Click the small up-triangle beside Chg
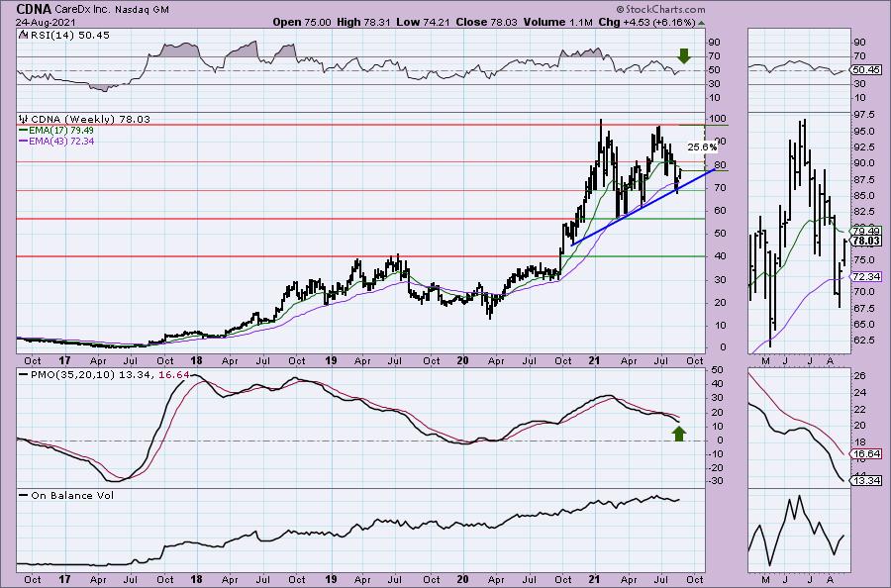Viewport: 891px width, 588px height. 701,24
